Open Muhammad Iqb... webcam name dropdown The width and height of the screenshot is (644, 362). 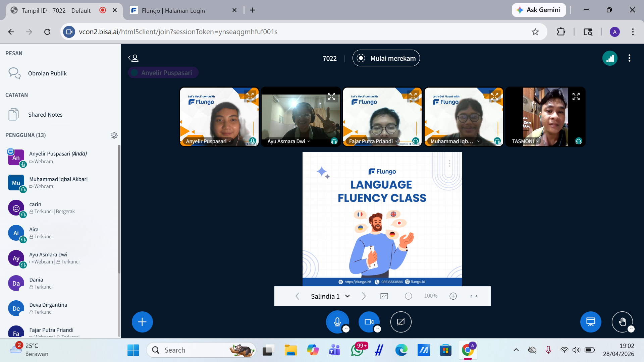point(455,141)
